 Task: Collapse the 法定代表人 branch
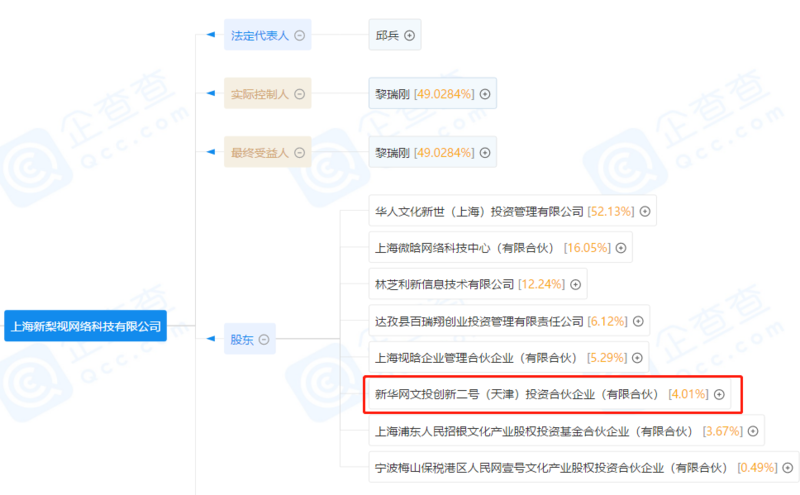(299, 35)
